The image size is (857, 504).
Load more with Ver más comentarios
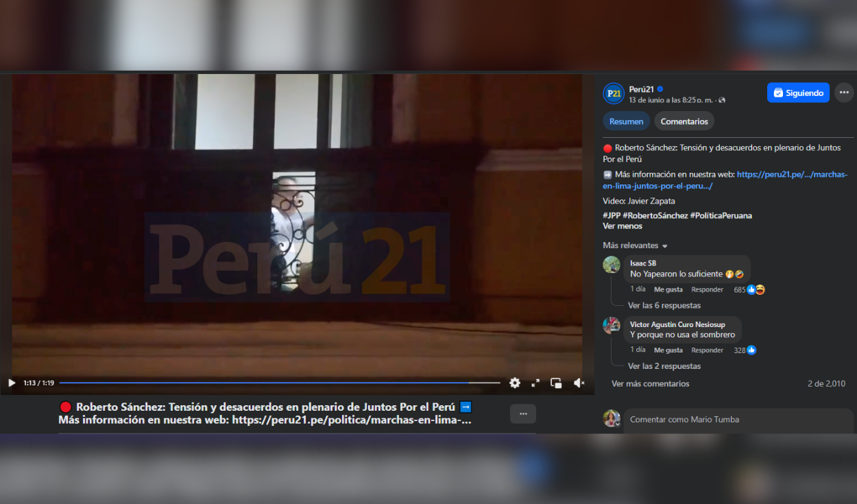point(651,384)
